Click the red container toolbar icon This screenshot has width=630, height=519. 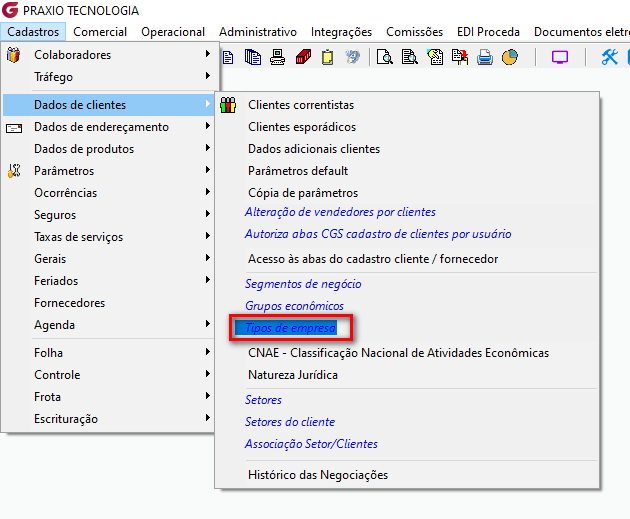click(x=303, y=57)
